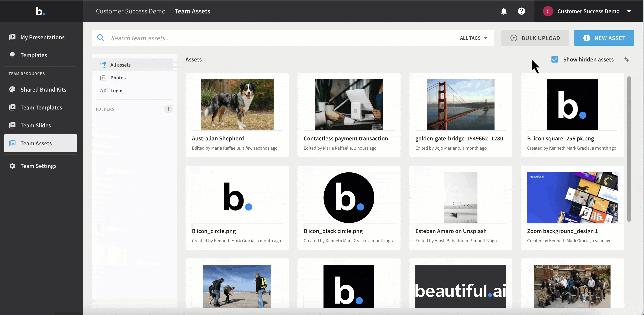This screenshot has height=315, width=644.
Task: Click the BULK UPLOAD button
Action: 535,38
